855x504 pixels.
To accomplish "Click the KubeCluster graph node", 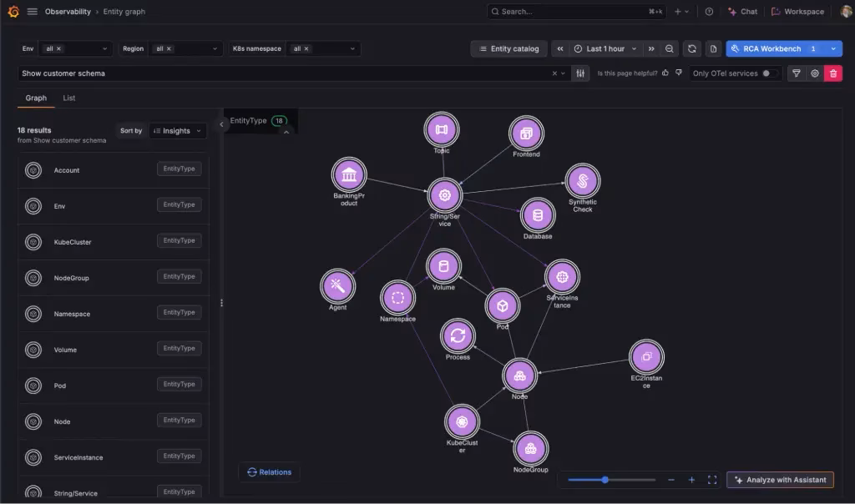I will point(462,421).
